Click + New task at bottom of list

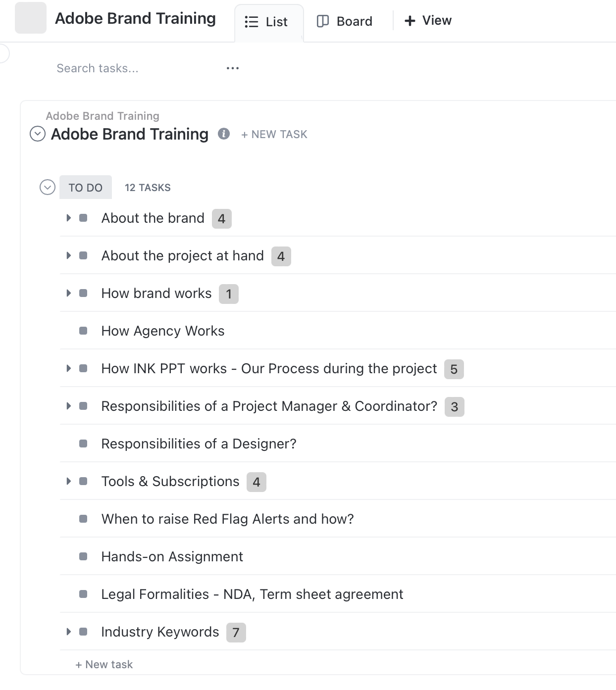pos(104,664)
